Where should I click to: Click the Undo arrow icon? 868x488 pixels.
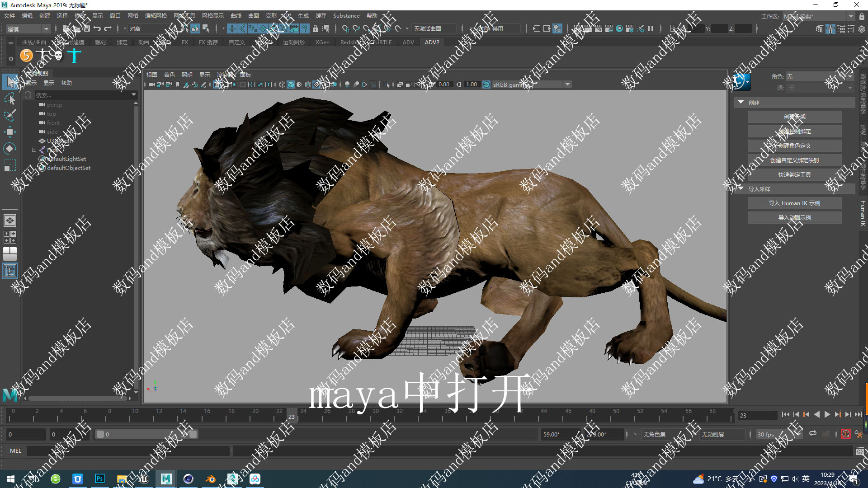pos(97,28)
